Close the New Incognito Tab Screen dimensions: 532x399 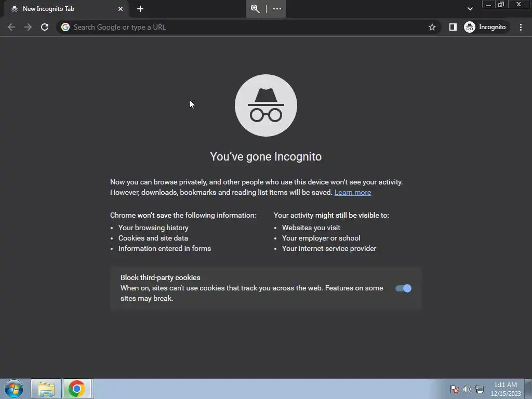121,9
